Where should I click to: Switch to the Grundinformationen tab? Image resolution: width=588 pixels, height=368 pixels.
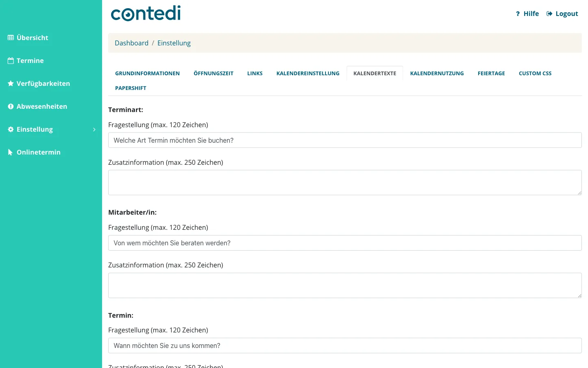[x=147, y=73]
